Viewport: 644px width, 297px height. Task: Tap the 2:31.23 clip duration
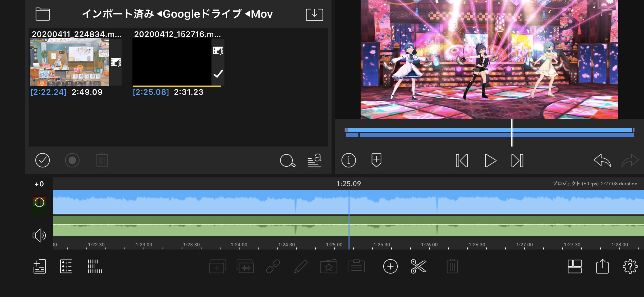click(189, 92)
